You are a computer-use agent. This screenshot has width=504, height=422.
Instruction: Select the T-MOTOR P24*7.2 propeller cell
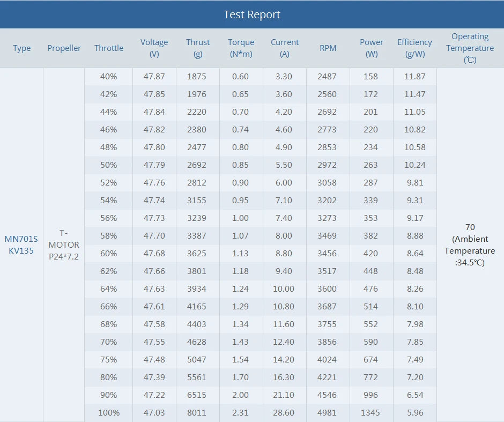64,245
